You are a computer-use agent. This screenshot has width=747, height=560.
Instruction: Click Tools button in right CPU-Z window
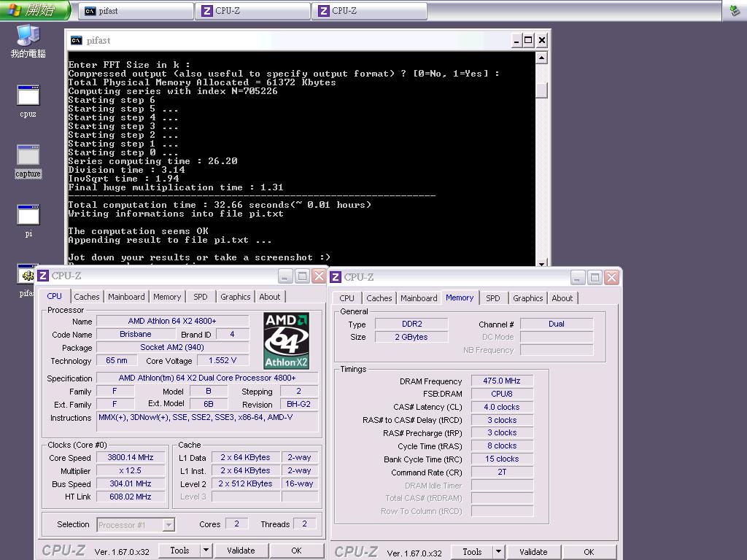click(472, 552)
